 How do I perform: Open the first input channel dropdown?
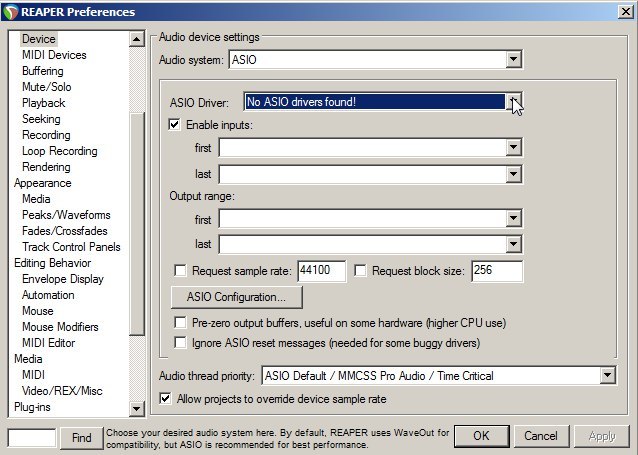pos(514,147)
